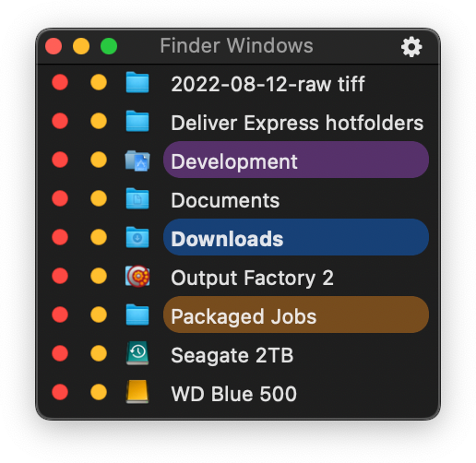Close the Output Factory 2 window with the red dot
This screenshot has width=476, height=463.
[x=60, y=276]
